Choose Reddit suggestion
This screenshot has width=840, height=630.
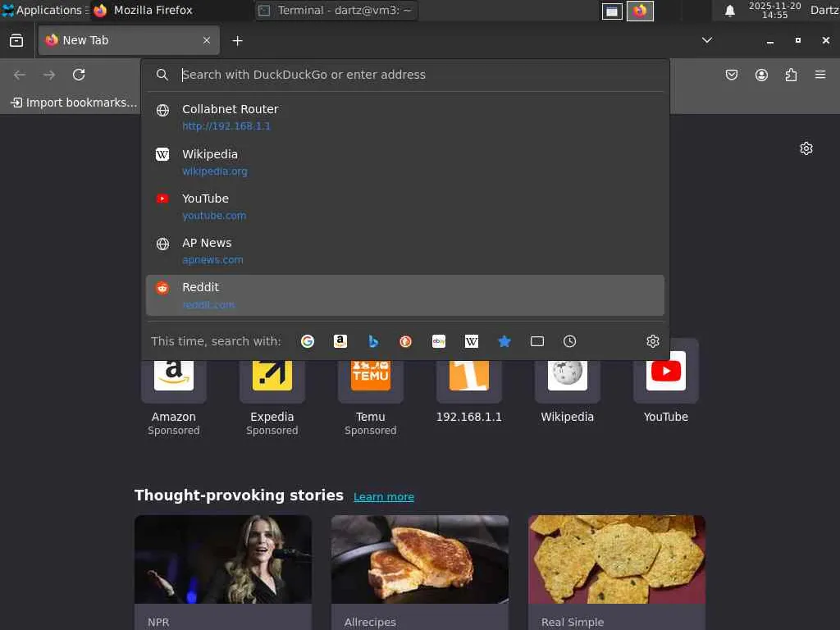pos(405,295)
